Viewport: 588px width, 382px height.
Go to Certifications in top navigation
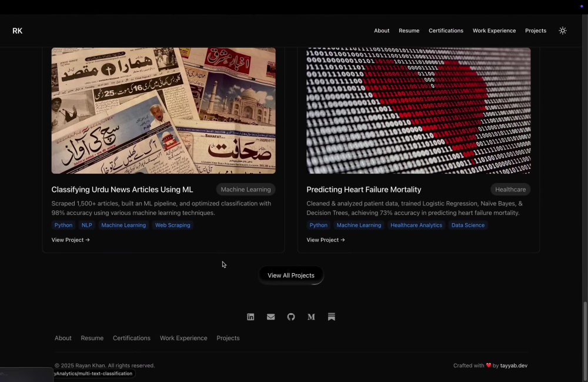click(x=446, y=31)
